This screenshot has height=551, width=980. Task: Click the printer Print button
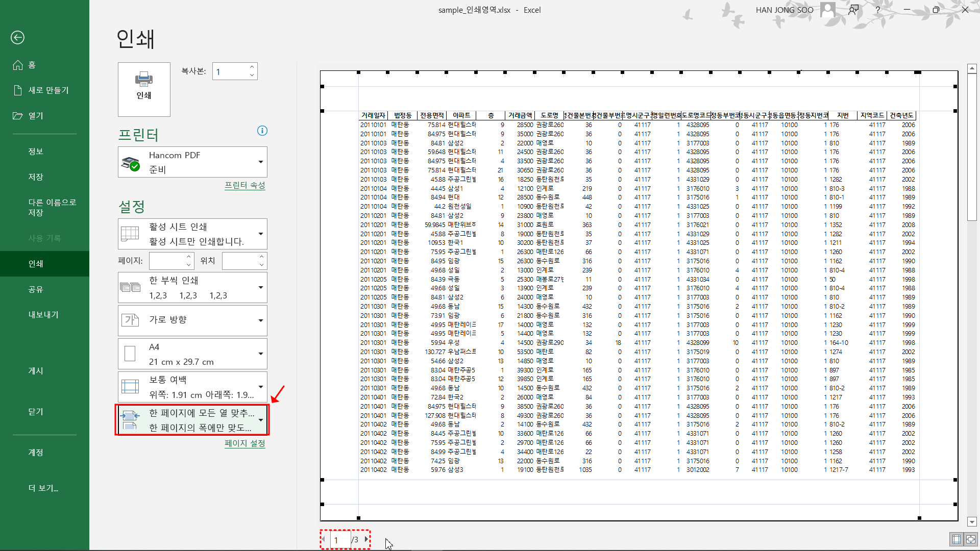144,89
